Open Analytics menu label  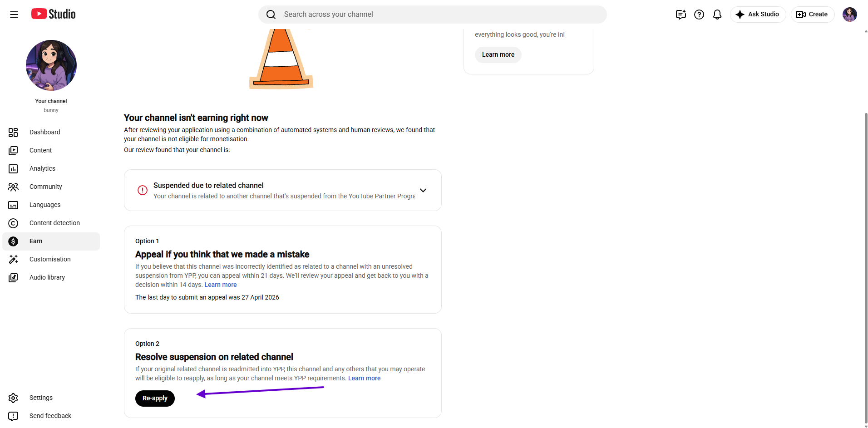pyautogui.click(x=42, y=168)
